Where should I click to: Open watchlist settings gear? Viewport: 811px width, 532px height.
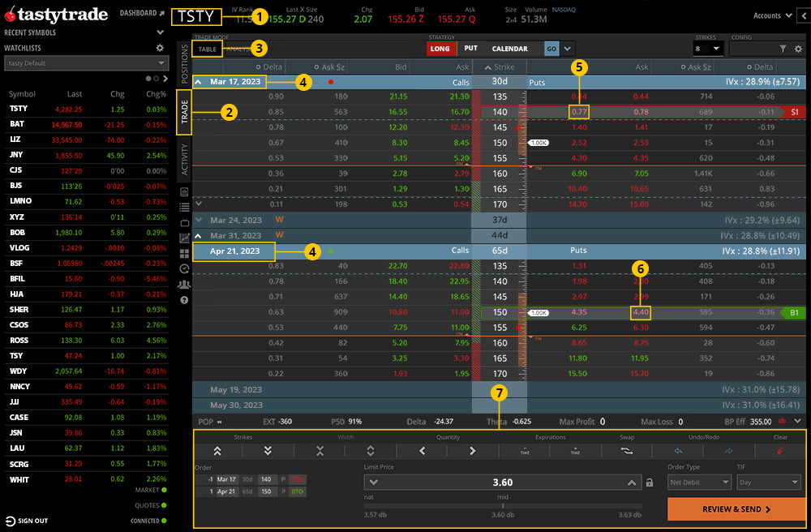tap(160, 48)
